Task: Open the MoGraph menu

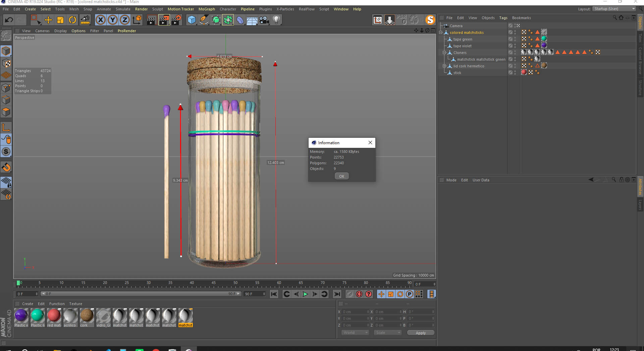Action: coord(207,9)
